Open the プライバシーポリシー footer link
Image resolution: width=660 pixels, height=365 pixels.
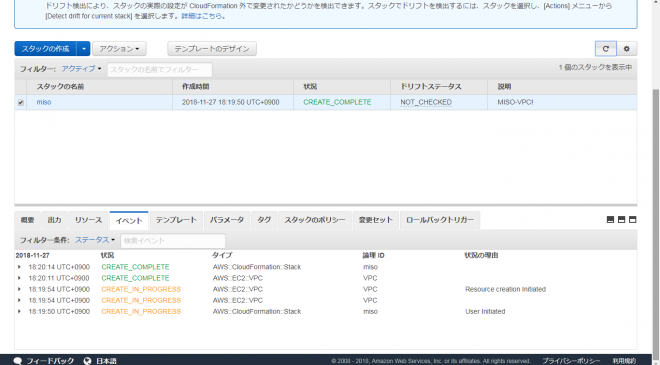pyautogui.click(x=571, y=361)
